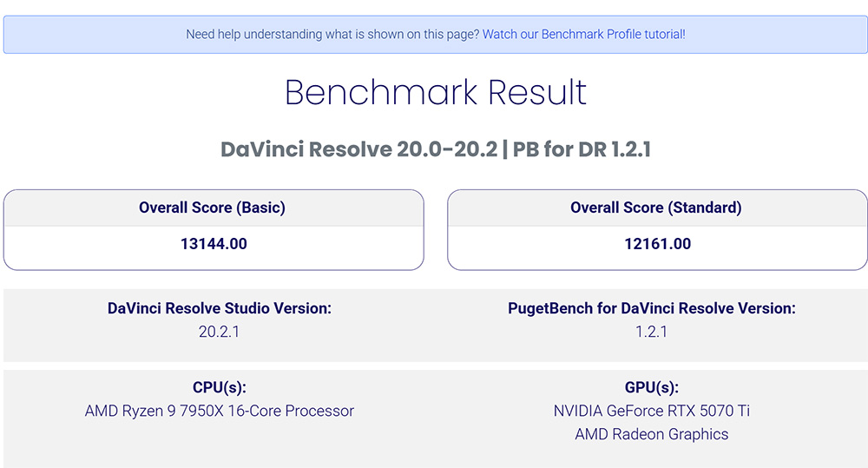This screenshot has width=868, height=468.
Task: Click the 'CPU(s):' label
Action: 220,388
